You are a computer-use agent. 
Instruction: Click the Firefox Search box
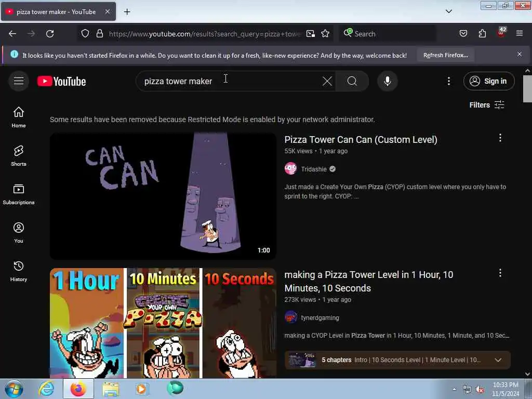388,34
